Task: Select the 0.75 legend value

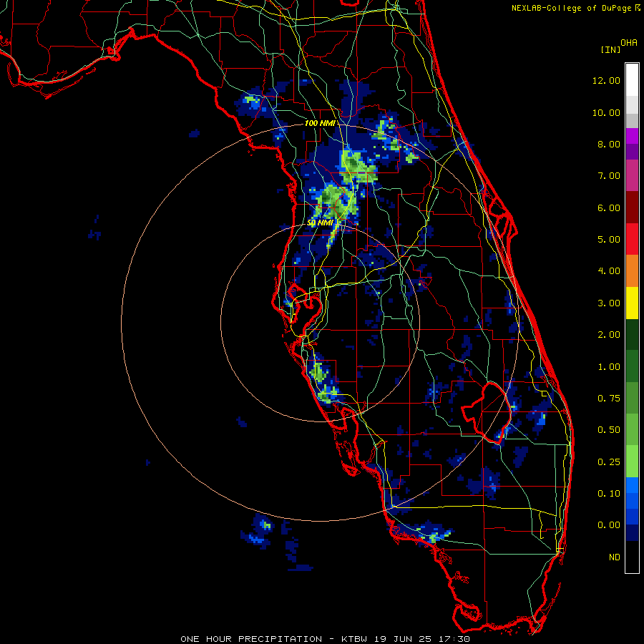Action: tap(609, 399)
